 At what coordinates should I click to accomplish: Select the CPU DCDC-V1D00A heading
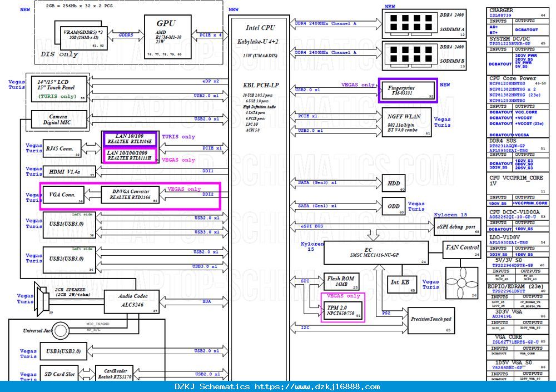click(514, 212)
